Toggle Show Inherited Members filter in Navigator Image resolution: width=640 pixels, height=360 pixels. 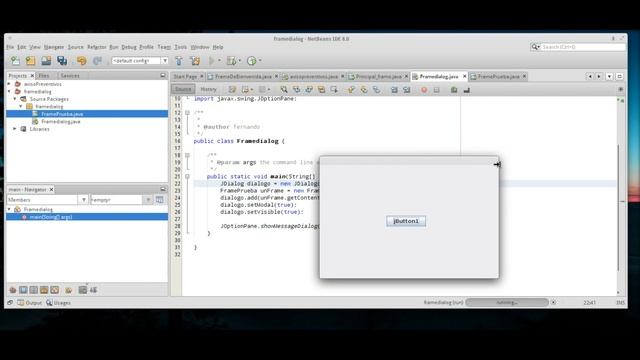point(13,290)
